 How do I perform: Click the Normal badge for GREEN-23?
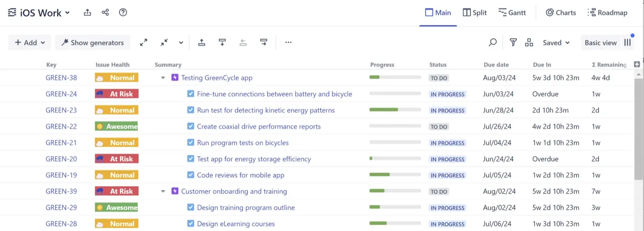click(116, 110)
